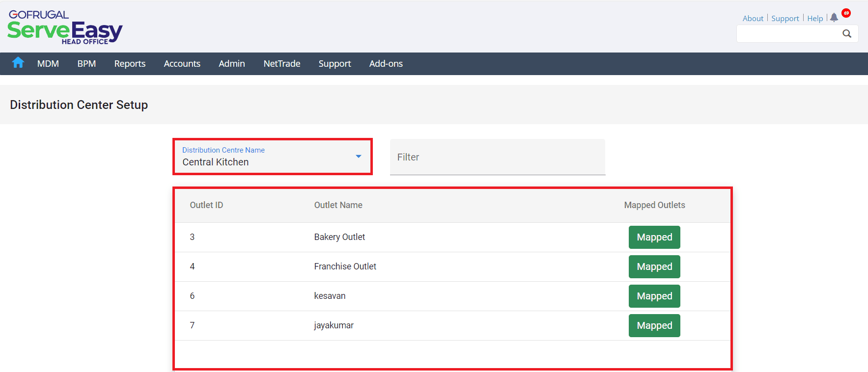The width and height of the screenshot is (868, 372).
Task: Open the NetTrade menu
Action: pyautogui.click(x=281, y=64)
